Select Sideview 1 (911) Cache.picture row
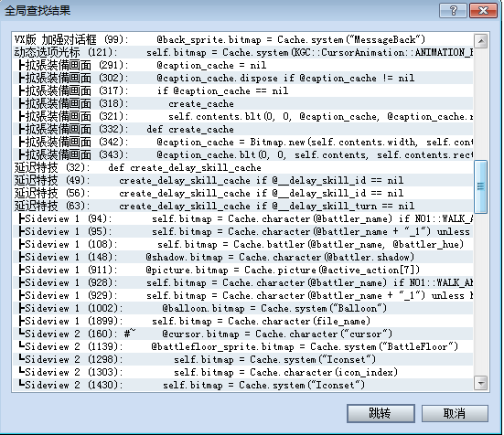This screenshot has width=504, height=435. 242,270
